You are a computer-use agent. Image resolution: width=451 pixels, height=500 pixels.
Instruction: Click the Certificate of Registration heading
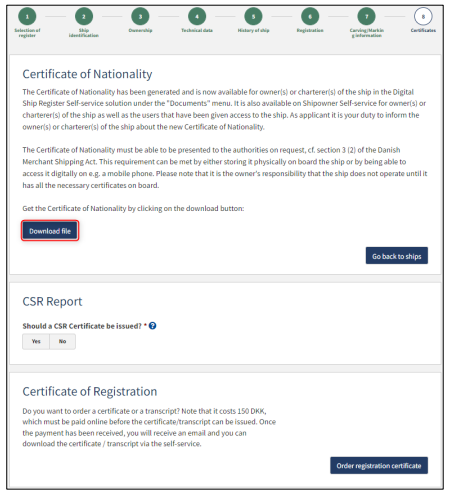[90, 391]
